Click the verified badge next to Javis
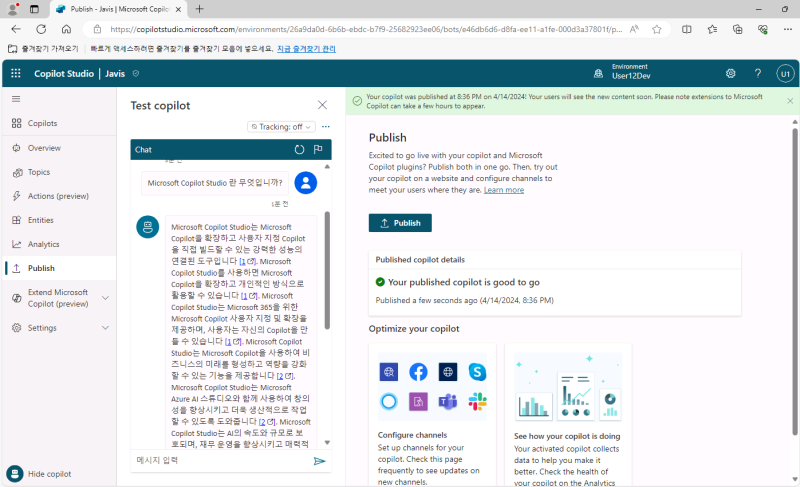Screen dimensions: 800x487 pyautogui.click(x=136, y=73)
